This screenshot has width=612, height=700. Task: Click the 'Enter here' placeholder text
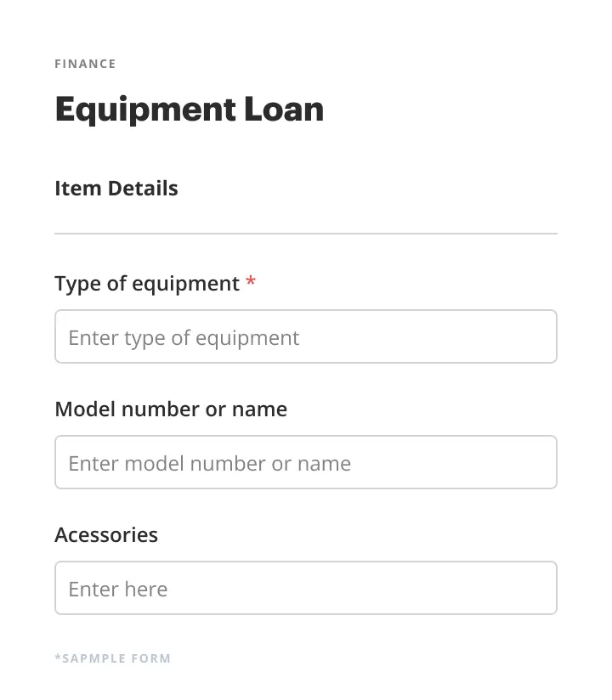pyautogui.click(x=117, y=590)
